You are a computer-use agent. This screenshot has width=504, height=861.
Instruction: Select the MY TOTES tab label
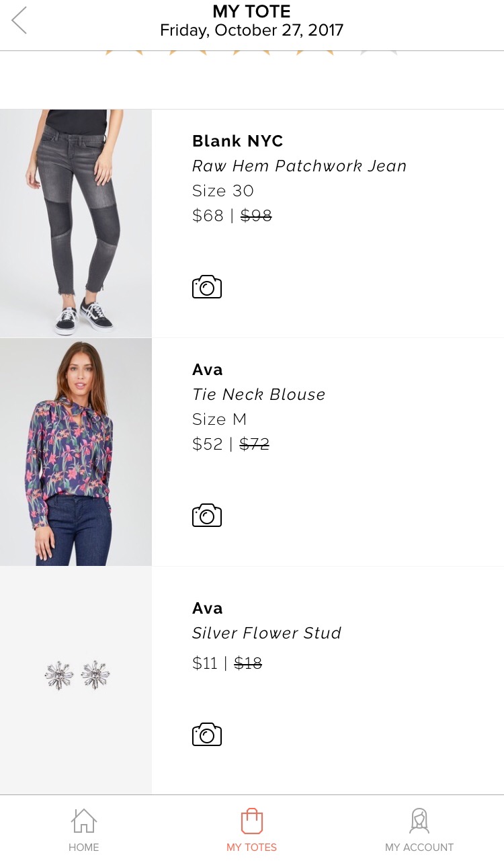(252, 847)
